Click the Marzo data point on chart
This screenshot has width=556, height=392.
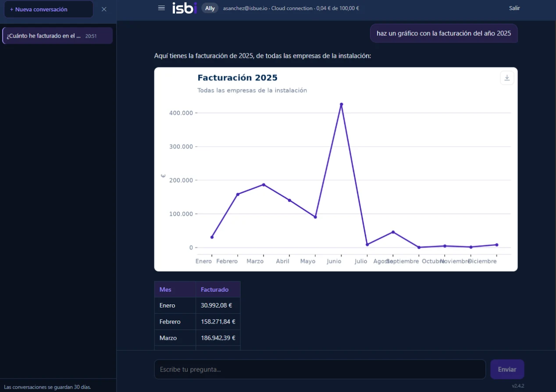[x=264, y=184]
